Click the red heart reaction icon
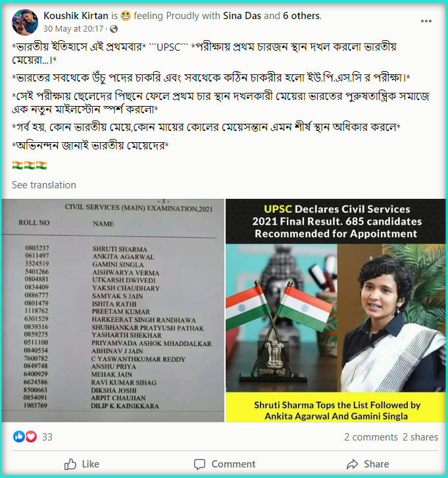Screen dimensions: 448x478 [x=31, y=437]
